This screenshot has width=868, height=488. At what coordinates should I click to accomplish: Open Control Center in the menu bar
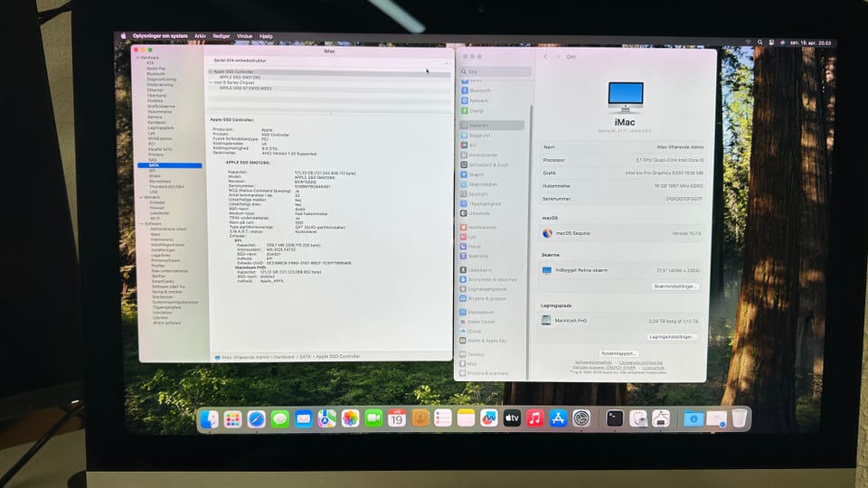(x=771, y=42)
